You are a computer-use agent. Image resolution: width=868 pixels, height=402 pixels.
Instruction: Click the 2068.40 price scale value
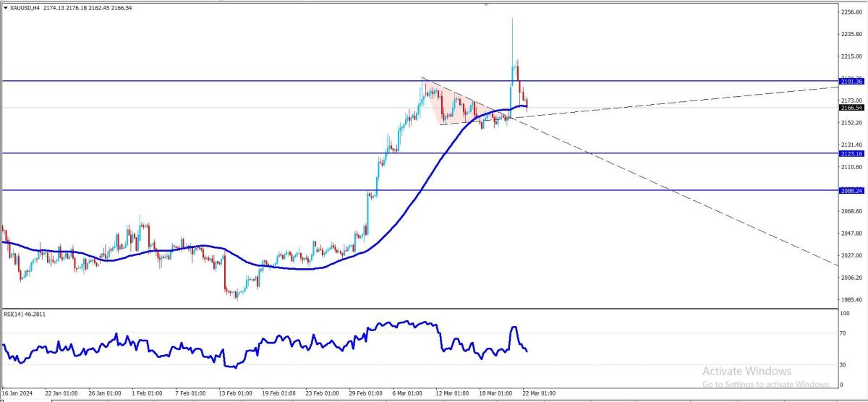tap(850, 211)
